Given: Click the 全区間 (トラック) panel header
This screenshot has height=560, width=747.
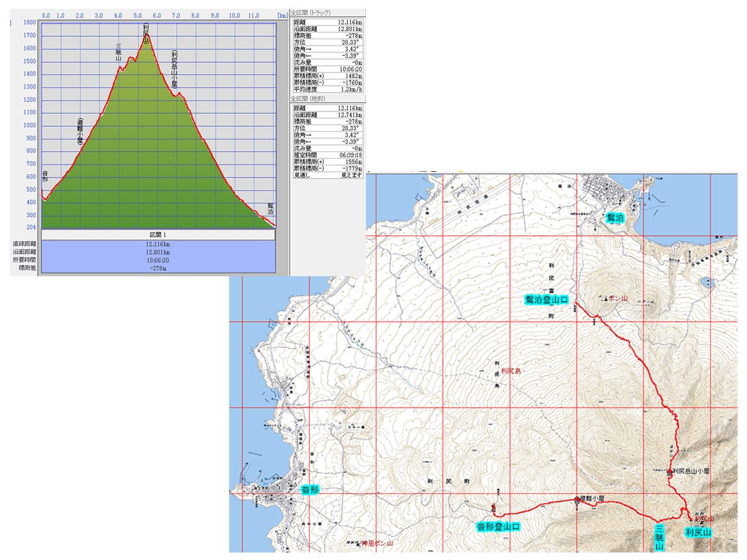Looking at the screenshot, I should 311,12.
